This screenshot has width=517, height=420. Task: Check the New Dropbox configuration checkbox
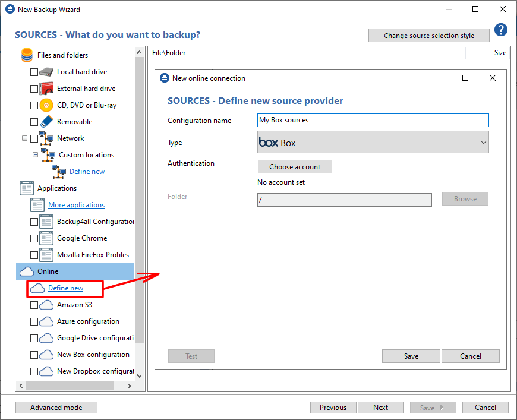34,371
